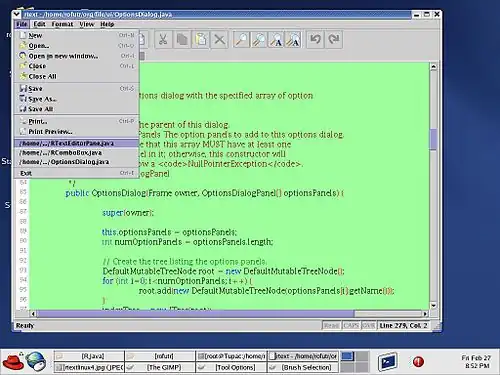Click the Redo arrow toolbar icon
The width and height of the screenshot is (500, 375).
334,40
